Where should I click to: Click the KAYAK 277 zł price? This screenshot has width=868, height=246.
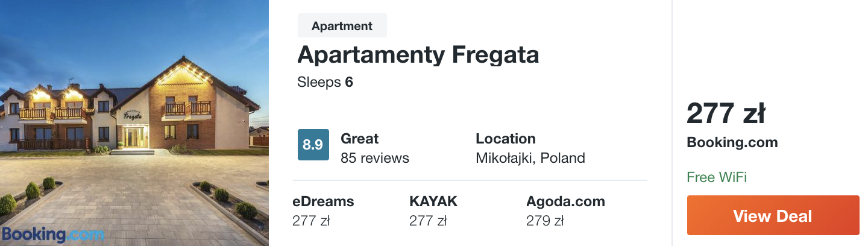pyautogui.click(x=427, y=221)
